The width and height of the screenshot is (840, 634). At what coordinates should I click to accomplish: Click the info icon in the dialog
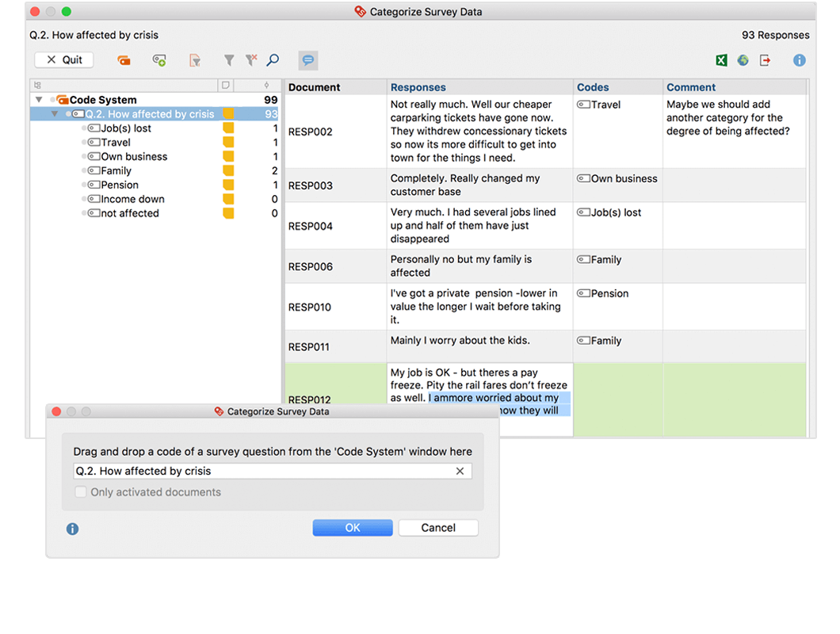[72, 529]
